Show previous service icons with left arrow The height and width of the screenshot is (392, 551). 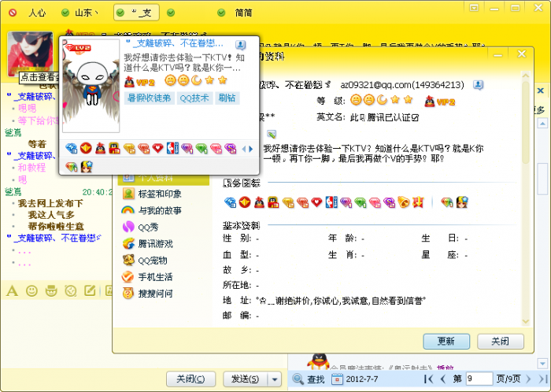(244, 149)
